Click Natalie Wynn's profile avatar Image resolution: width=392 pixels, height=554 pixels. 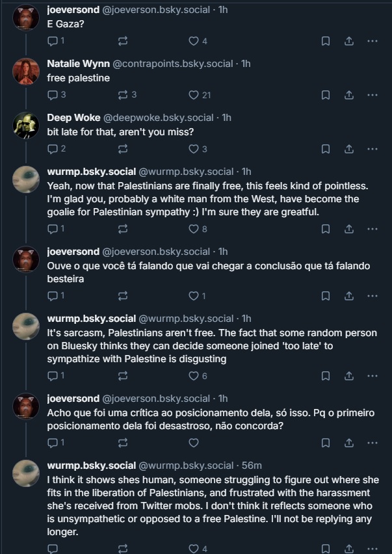(x=27, y=72)
